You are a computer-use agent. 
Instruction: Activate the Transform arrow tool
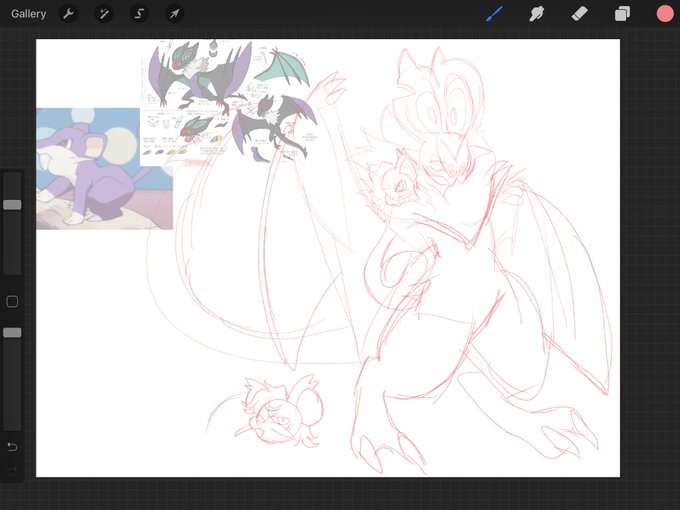pos(174,14)
